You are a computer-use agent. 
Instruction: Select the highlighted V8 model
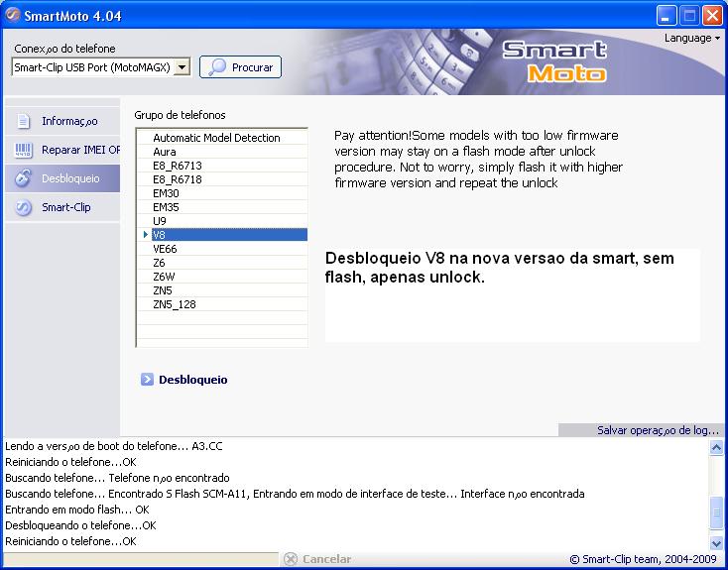coord(223,235)
